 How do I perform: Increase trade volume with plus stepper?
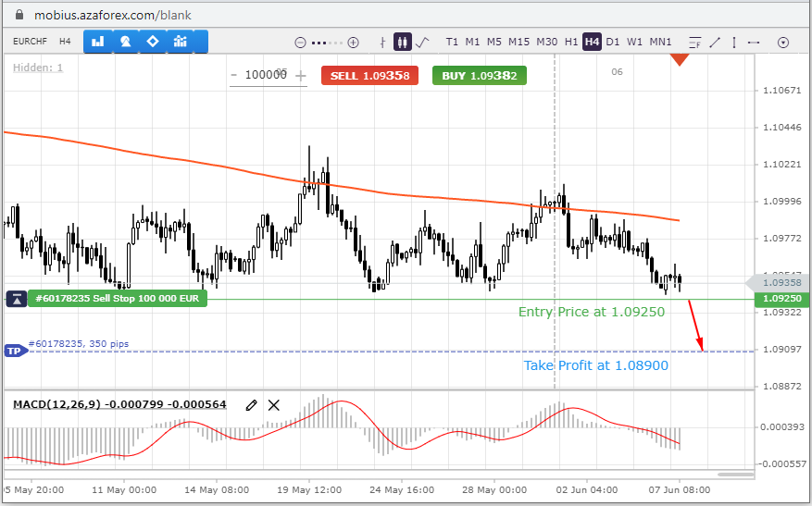click(x=301, y=76)
